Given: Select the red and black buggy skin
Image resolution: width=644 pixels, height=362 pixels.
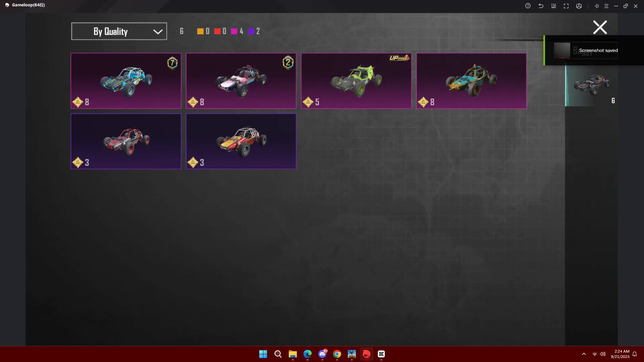Looking at the screenshot, I should [x=126, y=141].
